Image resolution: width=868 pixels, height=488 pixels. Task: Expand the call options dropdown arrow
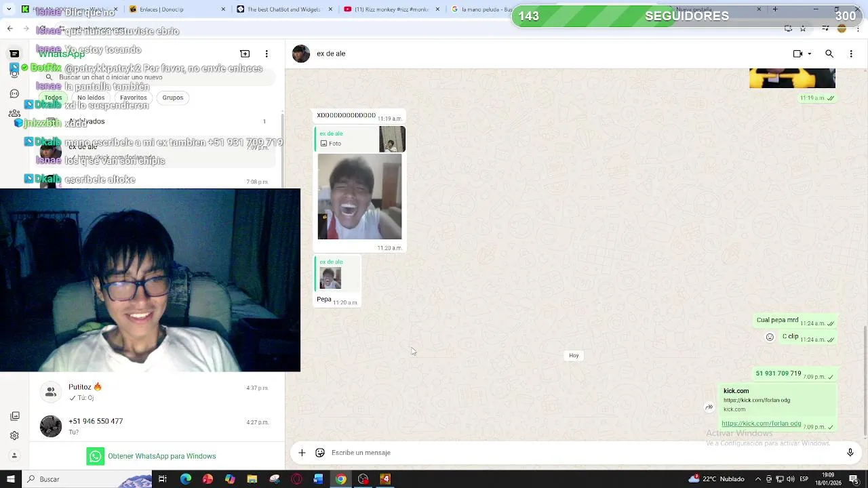point(809,54)
